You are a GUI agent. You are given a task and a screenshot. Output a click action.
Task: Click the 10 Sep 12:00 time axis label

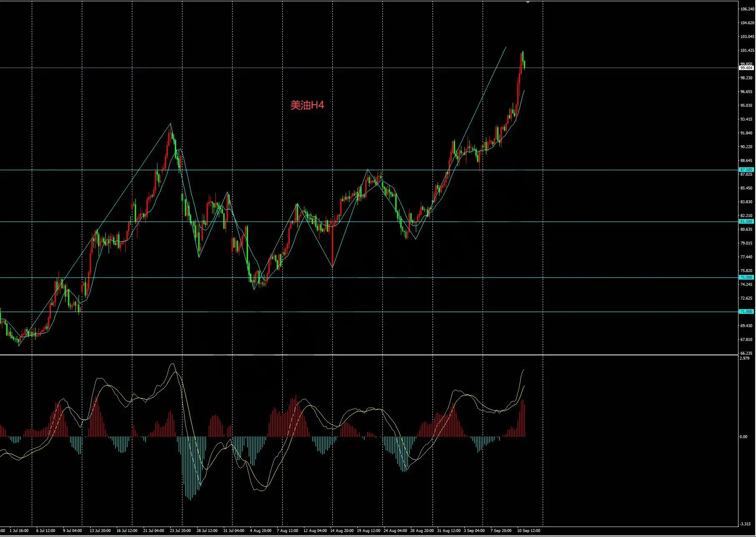tap(528, 531)
